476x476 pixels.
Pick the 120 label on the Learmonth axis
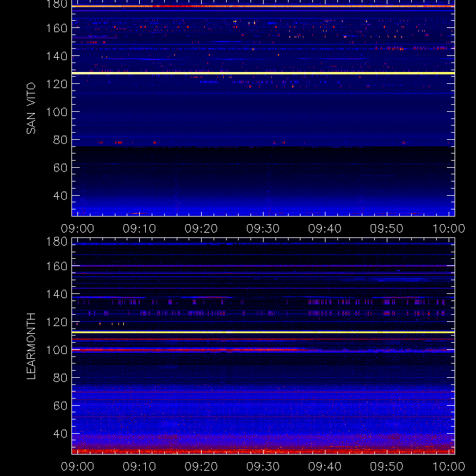[57, 322]
